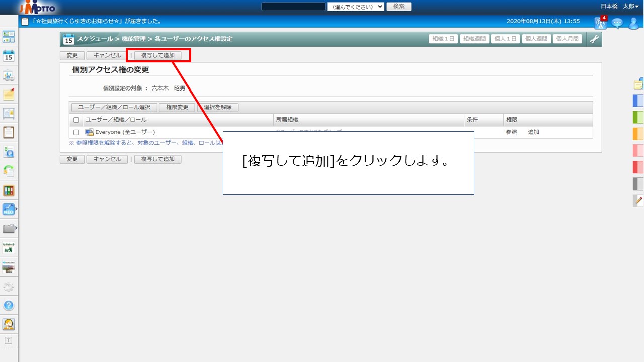
Task: Click the pencil edit icon on right edge
Action: (638, 200)
